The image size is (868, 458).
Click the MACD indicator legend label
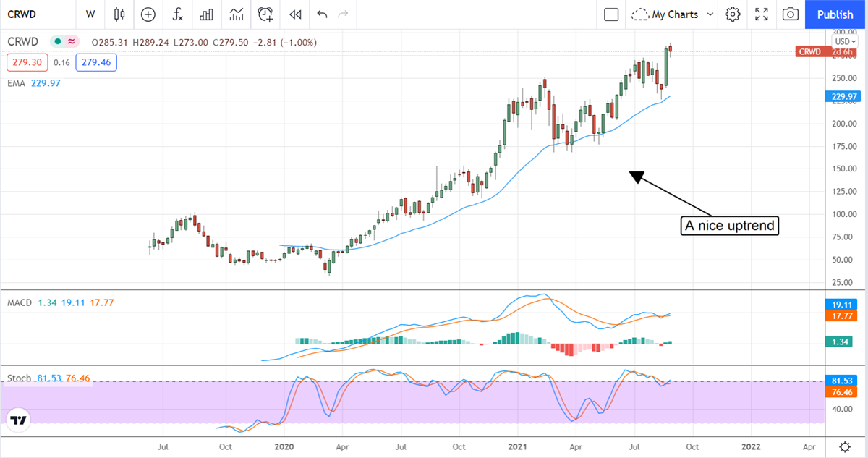[20, 302]
